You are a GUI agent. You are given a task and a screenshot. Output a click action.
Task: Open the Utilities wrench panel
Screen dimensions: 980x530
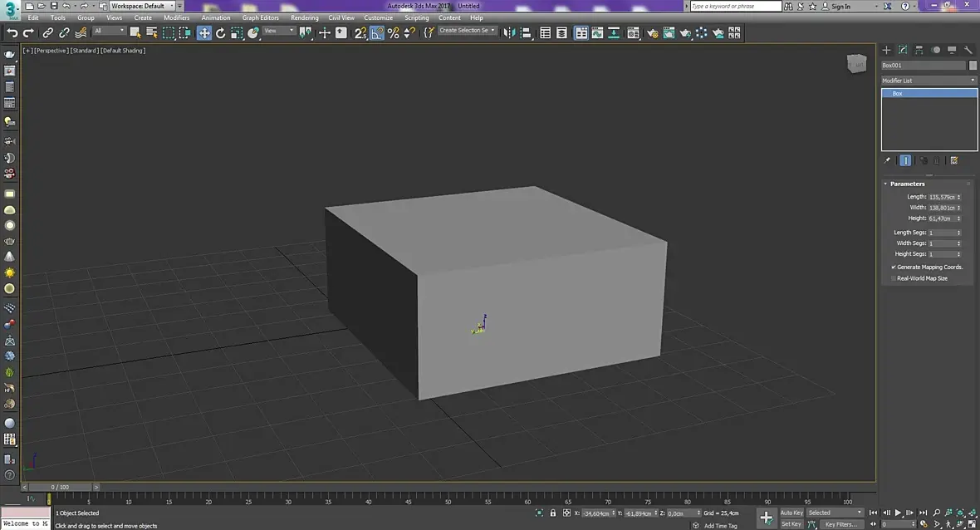[968, 50]
